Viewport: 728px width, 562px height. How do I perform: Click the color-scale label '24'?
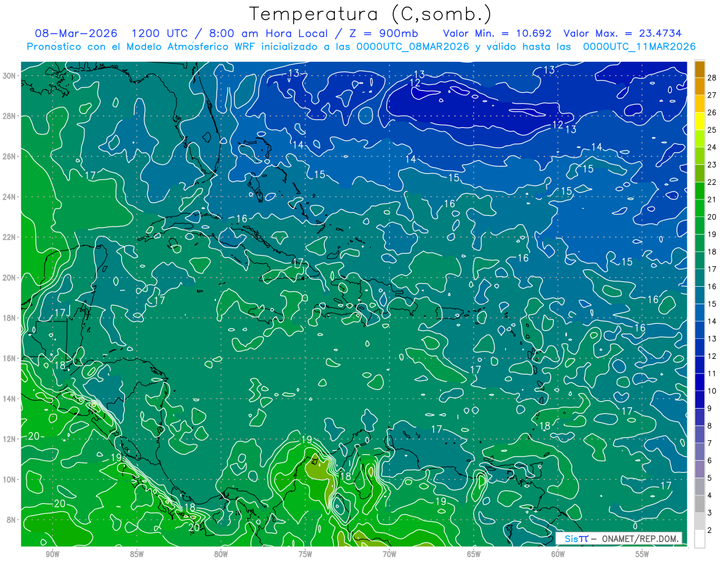pyautogui.click(x=712, y=147)
